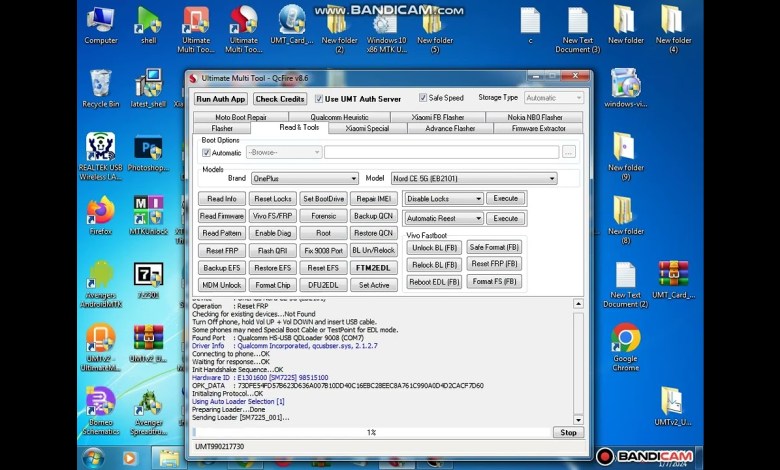The image size is (780, 470).
Task: Click the Backup QCN button
Action: tap(374, 216)
